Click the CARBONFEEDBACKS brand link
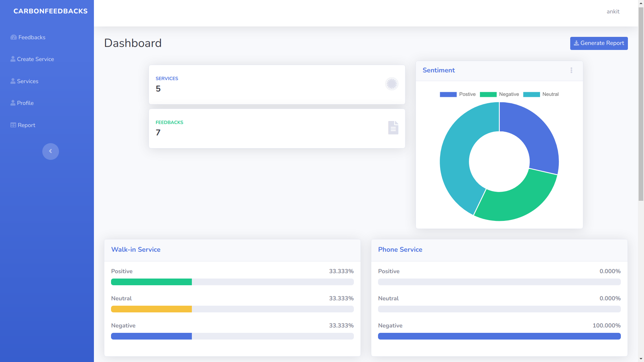 click(x=50, y=11)
